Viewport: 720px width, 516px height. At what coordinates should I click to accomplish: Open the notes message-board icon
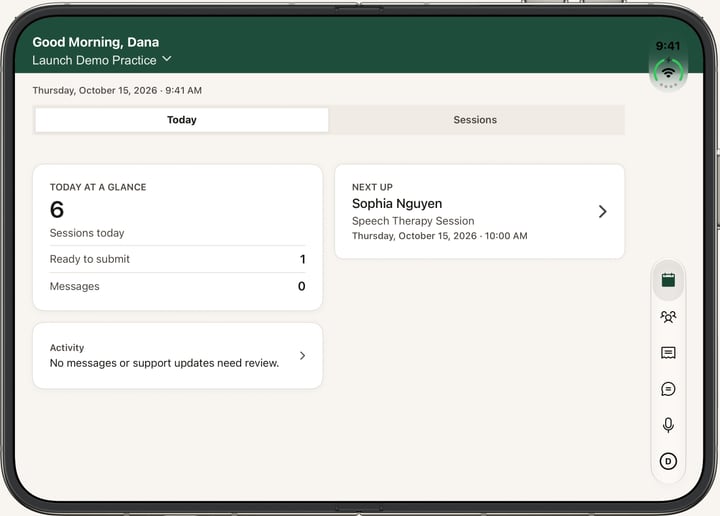point(668,353)
